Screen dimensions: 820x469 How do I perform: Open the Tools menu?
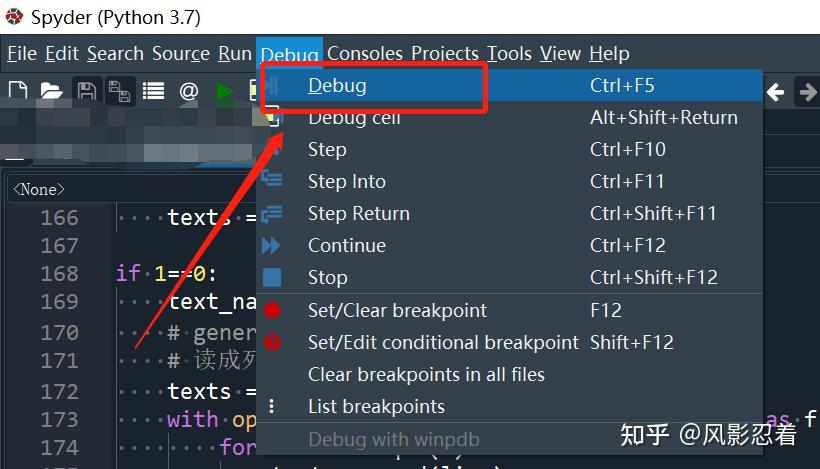click(x=509, y=54)
